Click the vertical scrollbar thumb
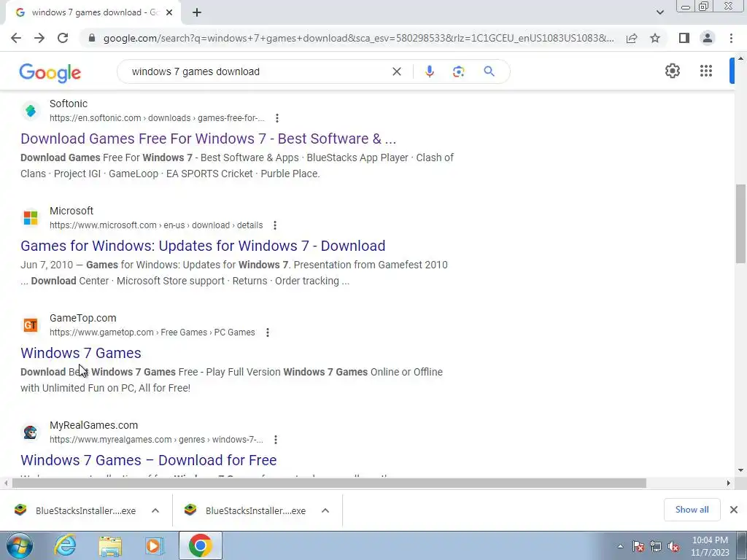 click(740, 224)
